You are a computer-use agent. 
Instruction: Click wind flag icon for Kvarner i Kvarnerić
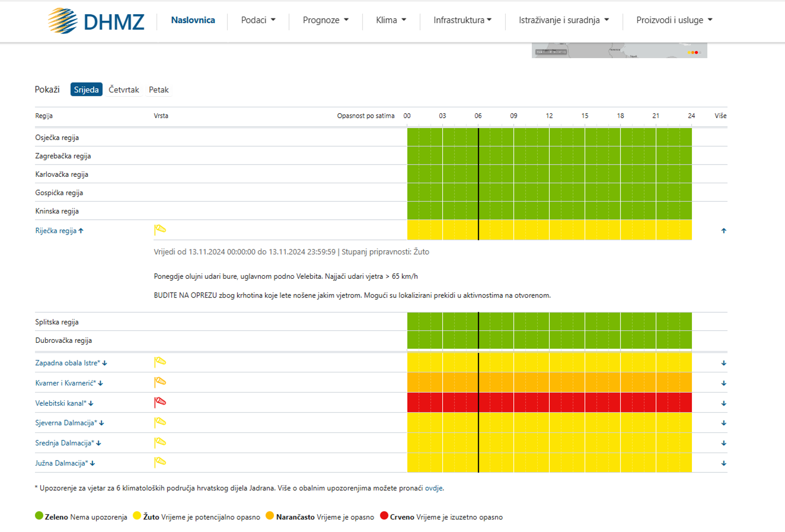click(x=160, y=382)
